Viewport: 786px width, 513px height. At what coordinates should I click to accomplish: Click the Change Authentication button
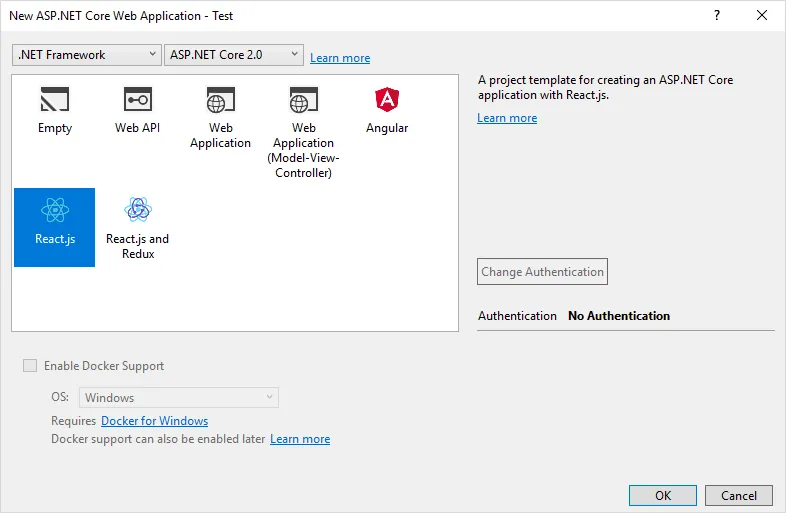tap(542, 272)
